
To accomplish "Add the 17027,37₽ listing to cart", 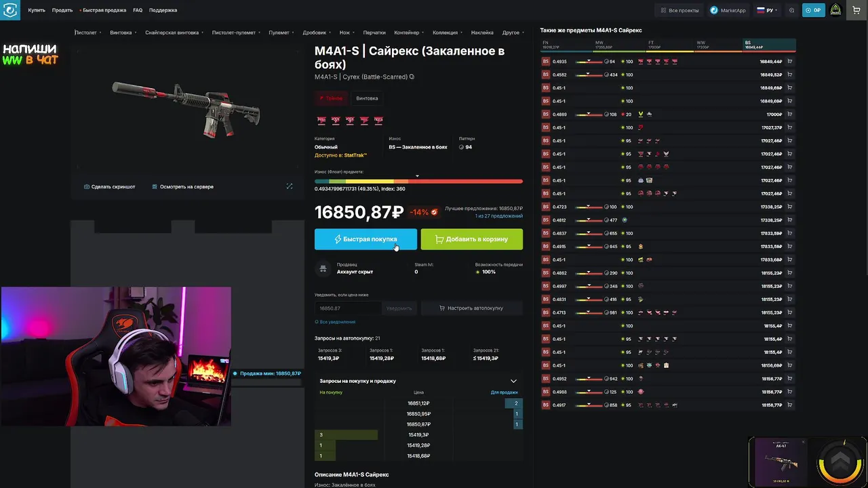I will 789,127.
